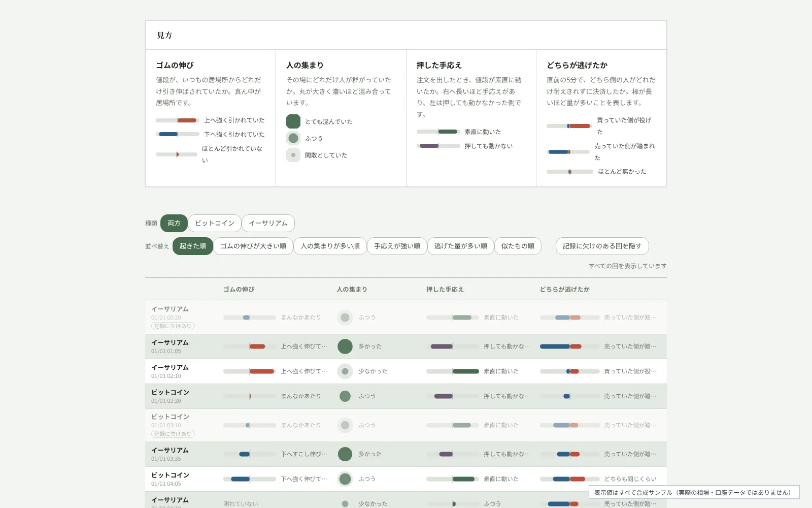Click legend icon for とても混んでいた
The image size is (812, 508).
pos(293,121)
